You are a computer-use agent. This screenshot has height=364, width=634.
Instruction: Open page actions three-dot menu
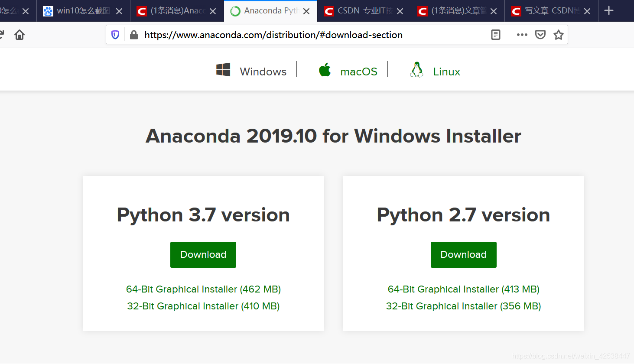[522, 35]
